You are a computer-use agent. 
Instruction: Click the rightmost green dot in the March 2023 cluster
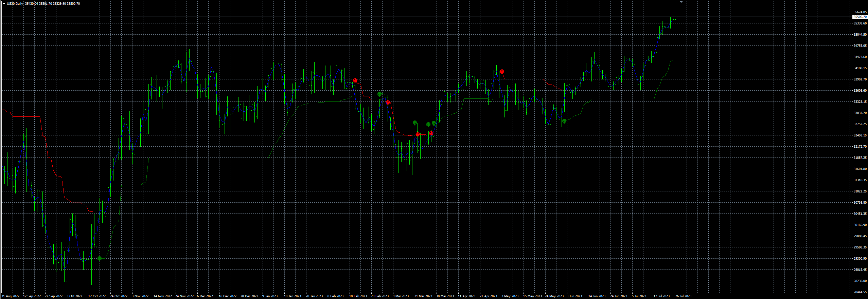point(434,123)
